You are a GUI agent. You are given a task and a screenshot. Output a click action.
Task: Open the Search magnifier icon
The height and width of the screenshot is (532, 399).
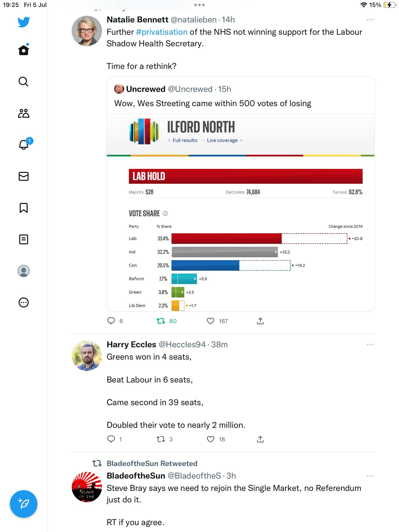[24, 82]
